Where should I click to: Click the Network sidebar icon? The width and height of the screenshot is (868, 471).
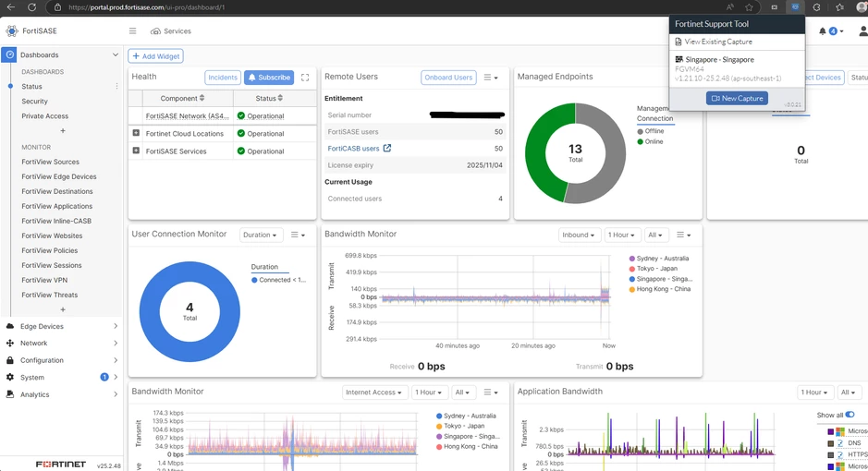(x=10, y=343)
